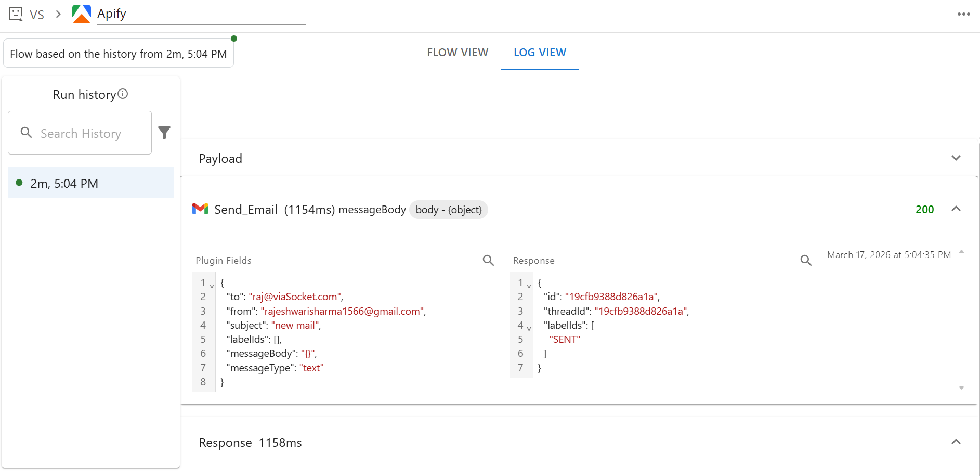Viewport: 980px width, 476px height.
Task: Switch to the FLOW VIEW tab
Action: pyautogui.click(x=458, y=53)
